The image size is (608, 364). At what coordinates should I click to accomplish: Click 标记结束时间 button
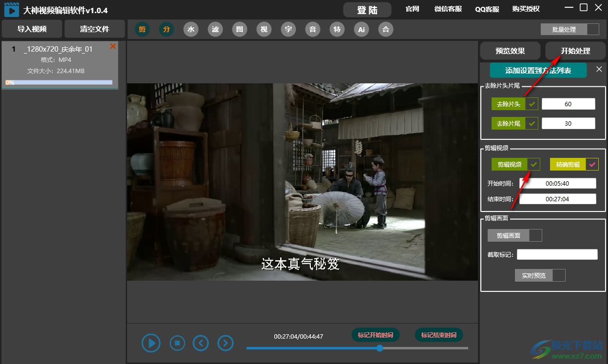[x=439, y=335]
